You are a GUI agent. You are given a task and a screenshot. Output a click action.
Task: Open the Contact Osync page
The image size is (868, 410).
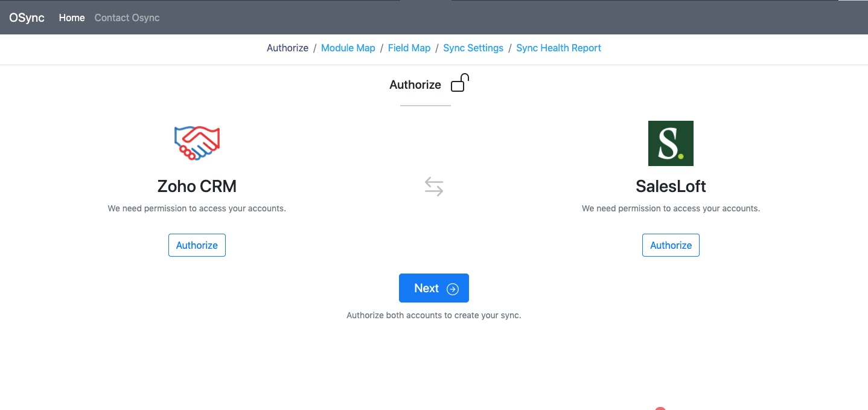click(x=127, y=18)
